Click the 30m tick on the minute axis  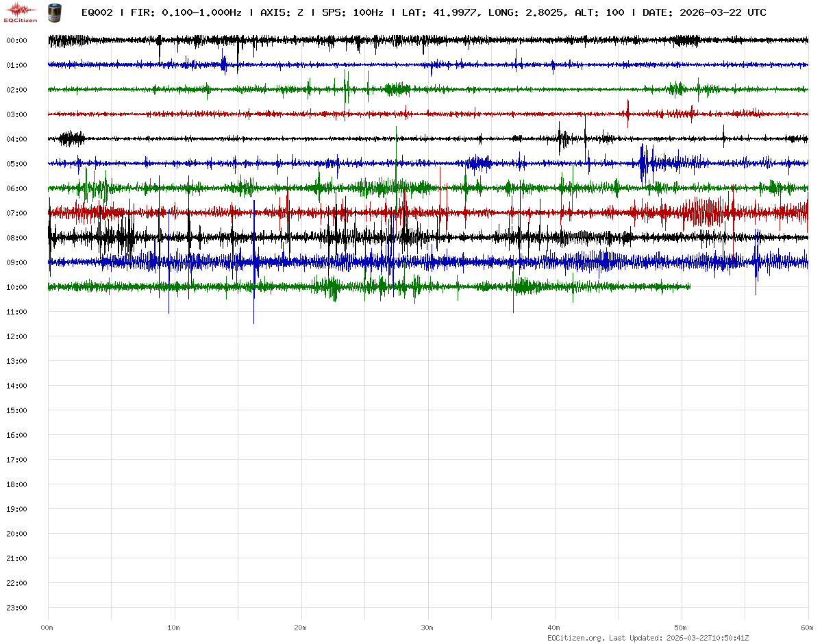(x=427, y=628)
